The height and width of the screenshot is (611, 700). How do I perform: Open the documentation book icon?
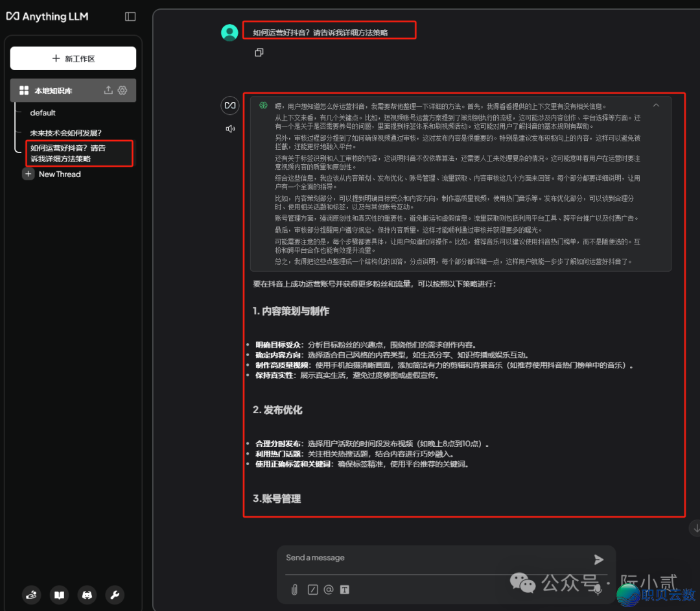[59, 595]
